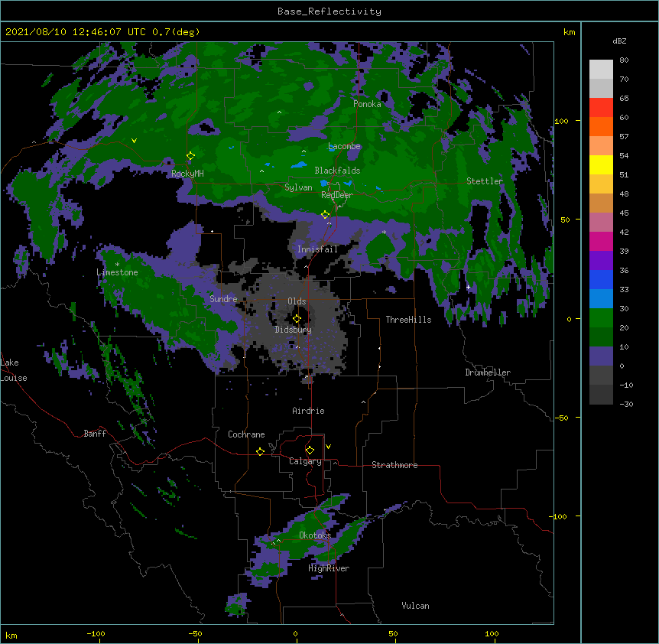Click the yellow v marker northwest of RockyMH

[134, 141]
